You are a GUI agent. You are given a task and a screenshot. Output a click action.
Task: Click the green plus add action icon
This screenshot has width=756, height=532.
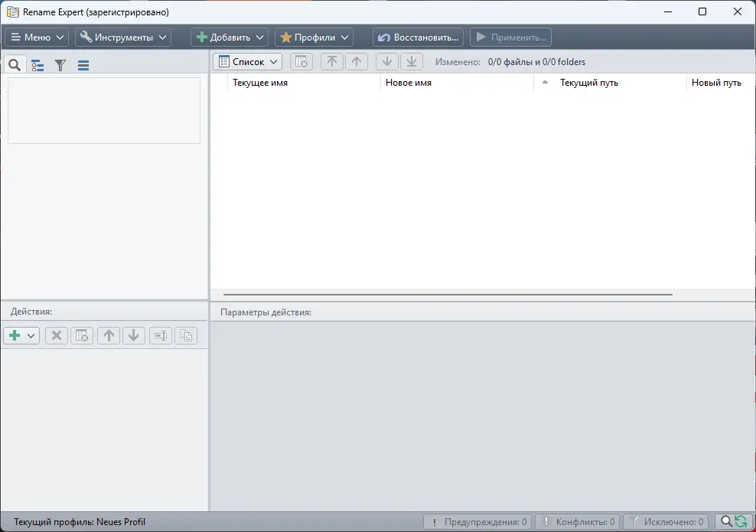(x=15, y=335)
